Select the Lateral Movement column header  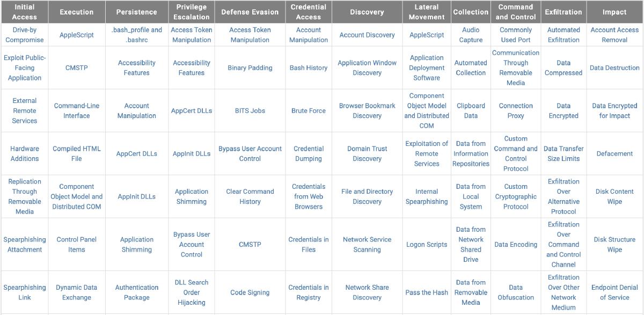click(x=427, y=12)
